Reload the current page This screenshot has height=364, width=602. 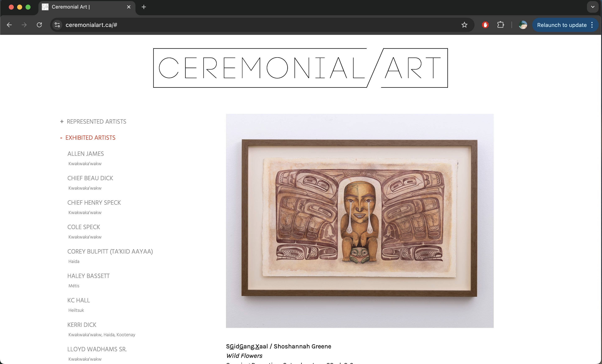pyautogui.click(x=39, y=25)
